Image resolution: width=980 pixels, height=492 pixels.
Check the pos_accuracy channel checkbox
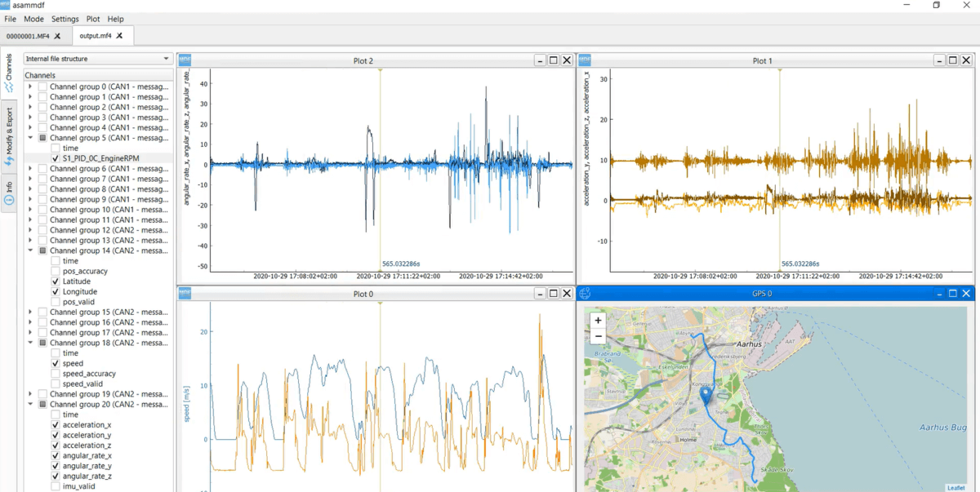(56, 271)
